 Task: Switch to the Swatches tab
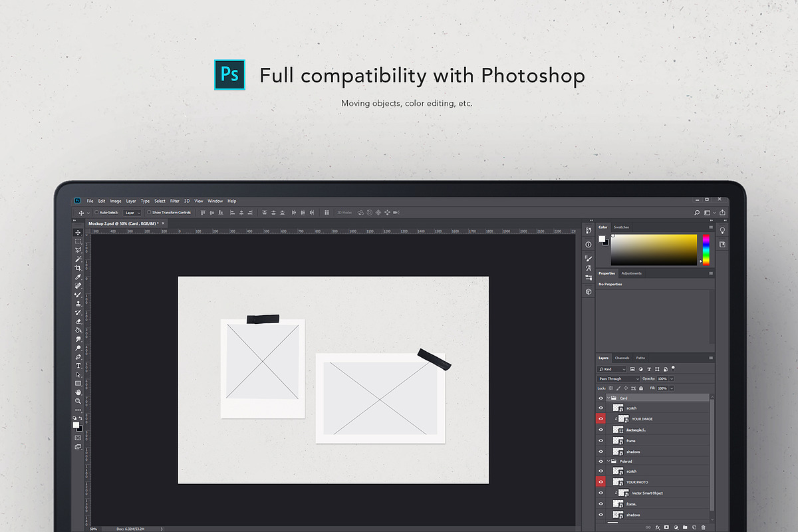(x=621, y=227)
